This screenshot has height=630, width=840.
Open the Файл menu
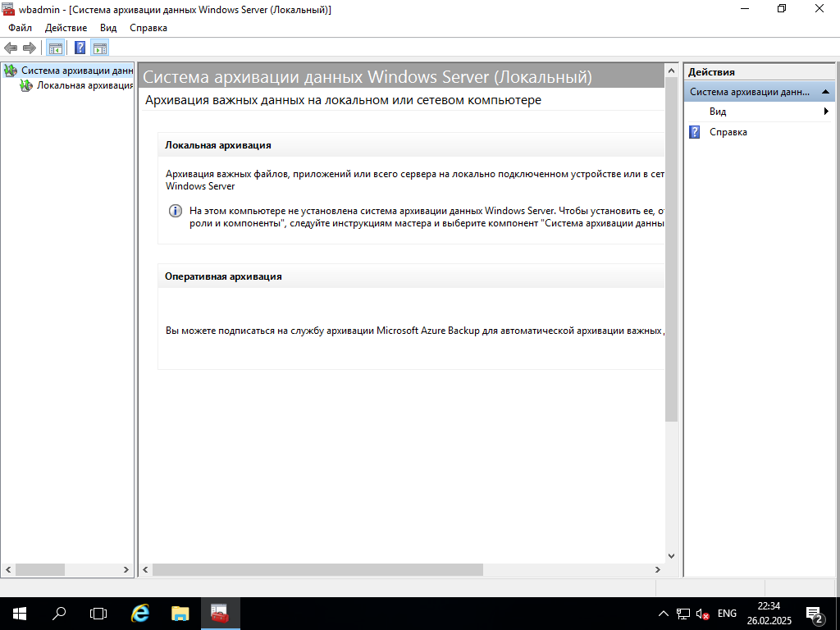click(x=21, y=28)
